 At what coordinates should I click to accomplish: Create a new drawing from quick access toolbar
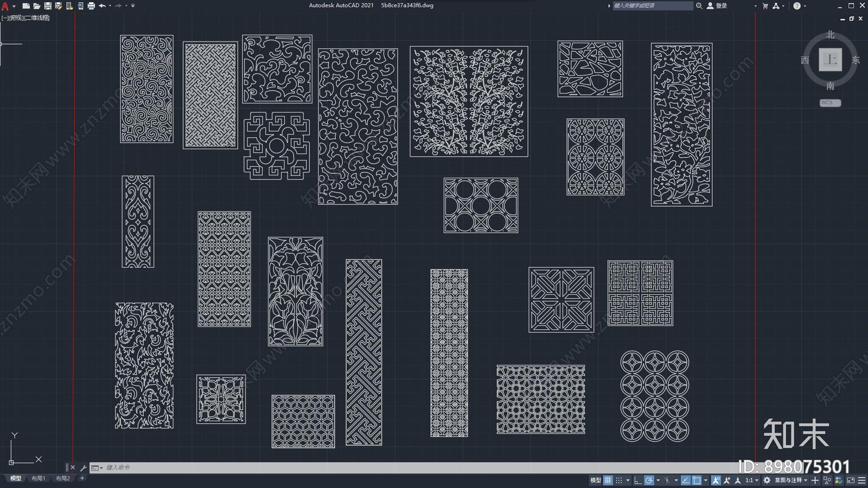pyautogui.click(x=25, y=6)
